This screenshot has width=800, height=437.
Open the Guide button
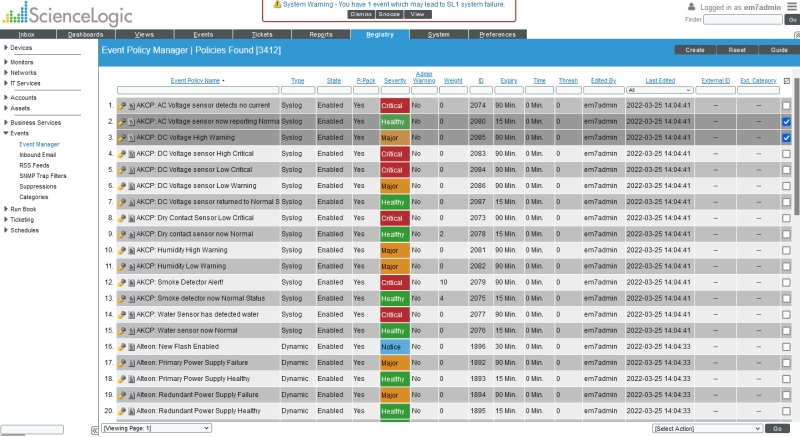[779, 50]
